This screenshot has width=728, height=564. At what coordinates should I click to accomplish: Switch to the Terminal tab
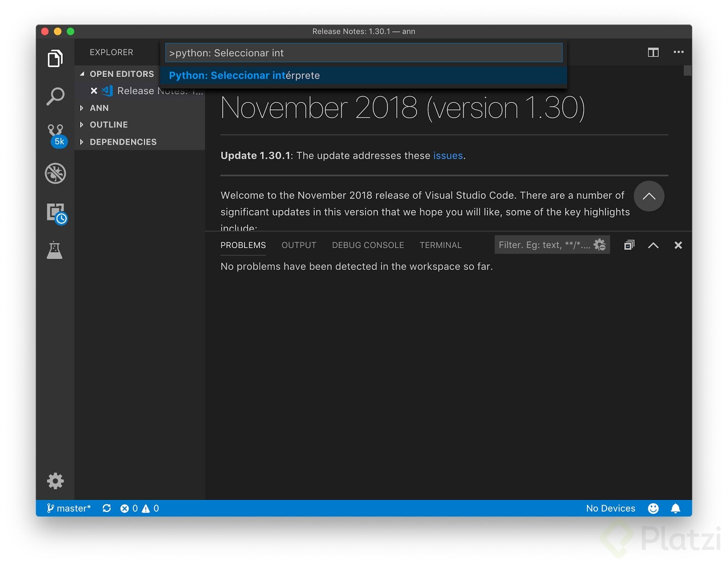pos(440,245)
